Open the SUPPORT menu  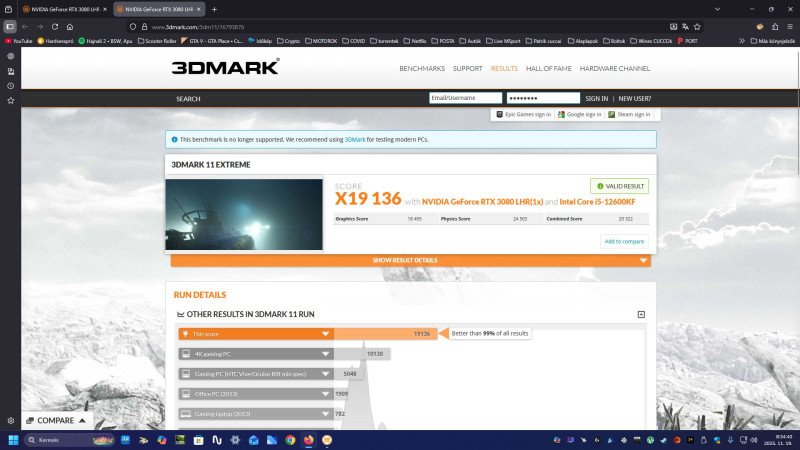[467, 68]
